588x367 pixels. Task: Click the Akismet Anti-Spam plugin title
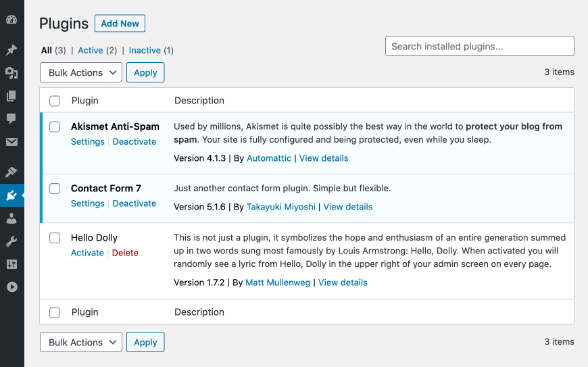[x=115, y=126]
